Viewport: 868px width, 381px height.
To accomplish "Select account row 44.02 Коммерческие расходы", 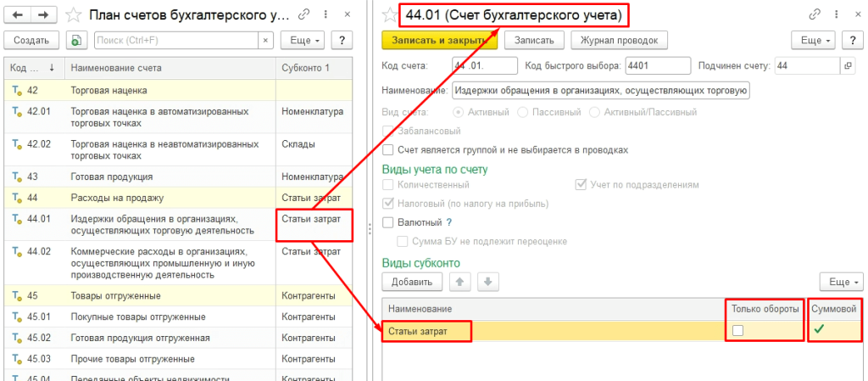I will point(178,263).
